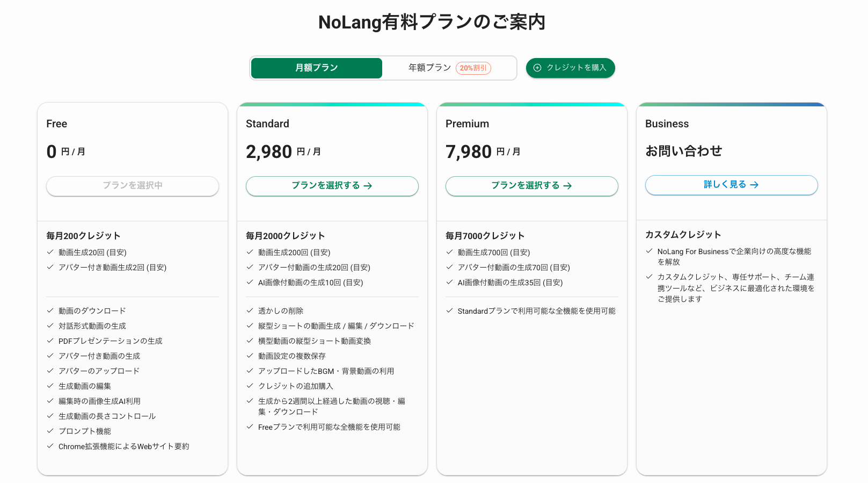Click checkmark next to NoLang For Business text
868x483 pixels.
click(649, 251)
